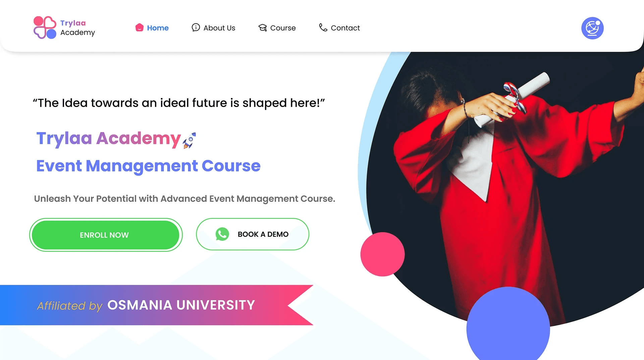Open the Course menu item
The image size is (644, 360).
277,28
